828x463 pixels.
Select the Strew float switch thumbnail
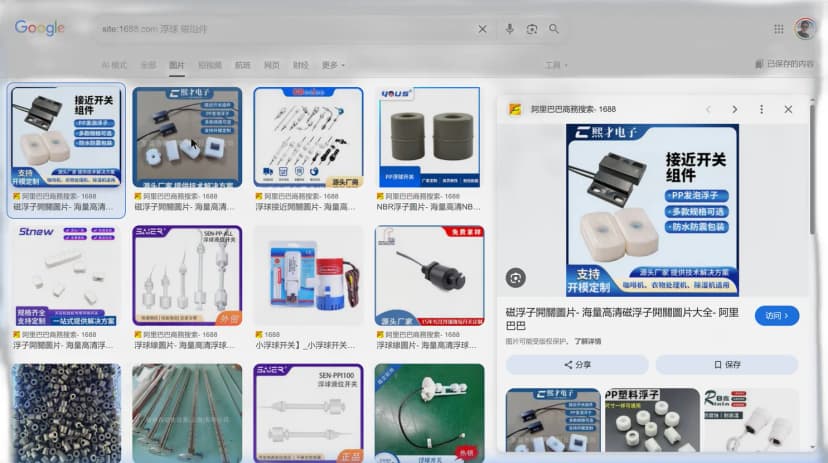66,276
